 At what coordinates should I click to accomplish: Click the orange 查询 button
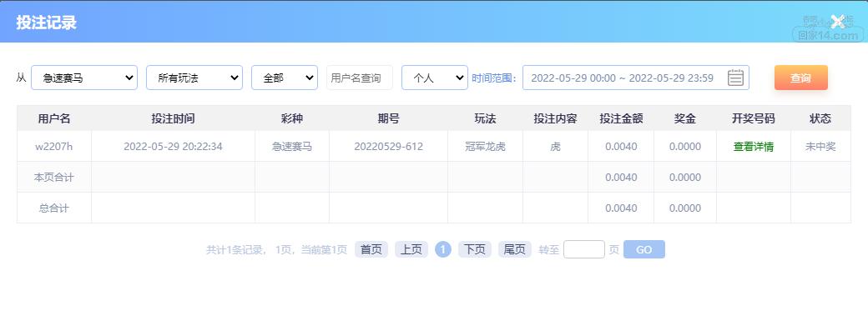pos(801,78)
